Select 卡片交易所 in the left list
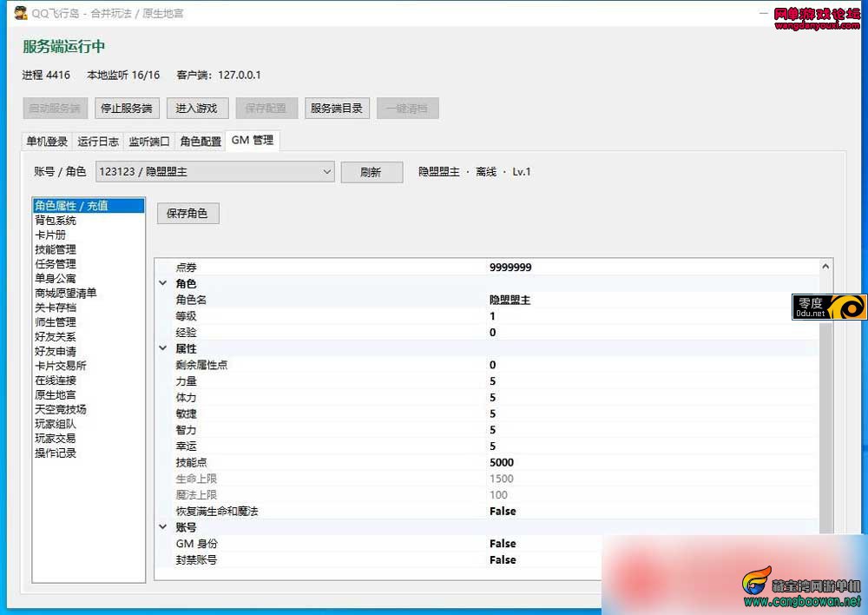This screenshot has width=868, height=615. point(89,366)
